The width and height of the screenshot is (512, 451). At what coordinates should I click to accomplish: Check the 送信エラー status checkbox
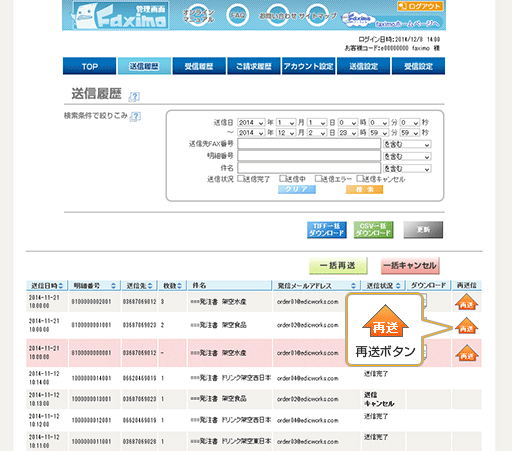point(319,179)
